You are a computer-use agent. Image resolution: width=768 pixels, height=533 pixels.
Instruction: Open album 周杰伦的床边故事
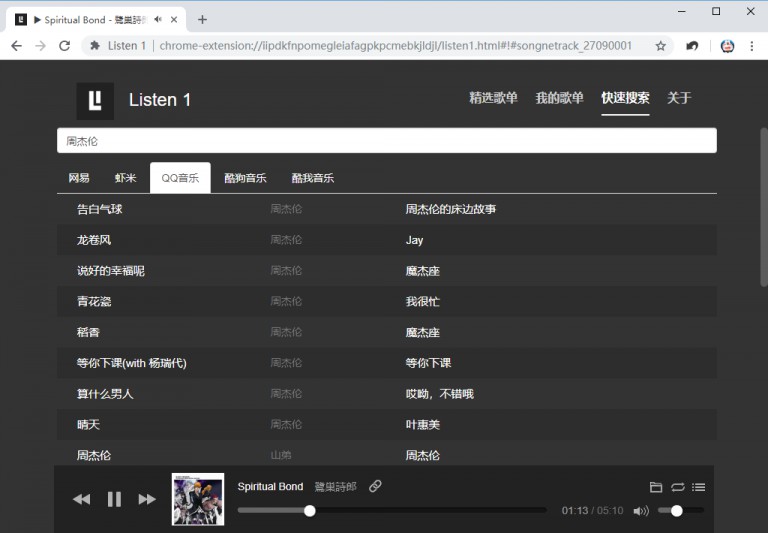click(x=451, y=209)
